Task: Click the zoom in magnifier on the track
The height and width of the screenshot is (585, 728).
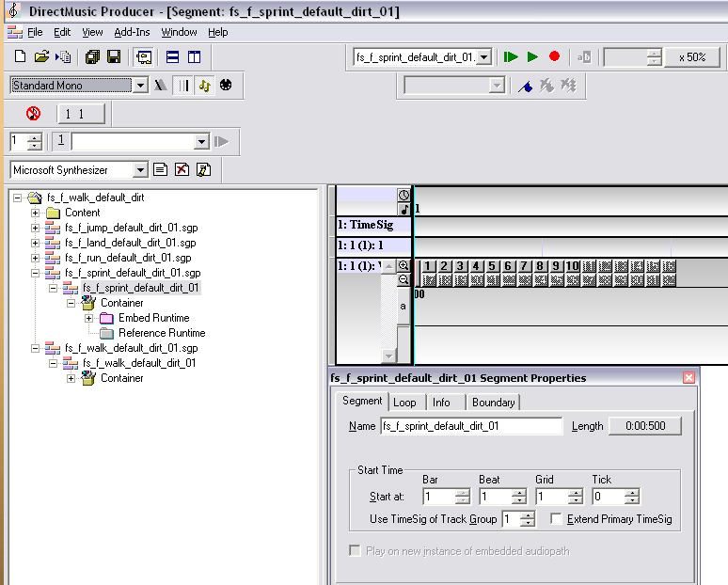Action: pyautogui.click(x=404, y=265)
